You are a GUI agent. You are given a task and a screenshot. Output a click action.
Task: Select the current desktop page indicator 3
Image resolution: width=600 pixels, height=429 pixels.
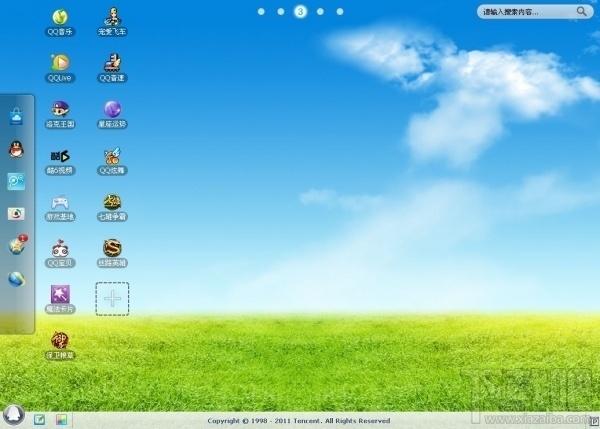[300, 12]
